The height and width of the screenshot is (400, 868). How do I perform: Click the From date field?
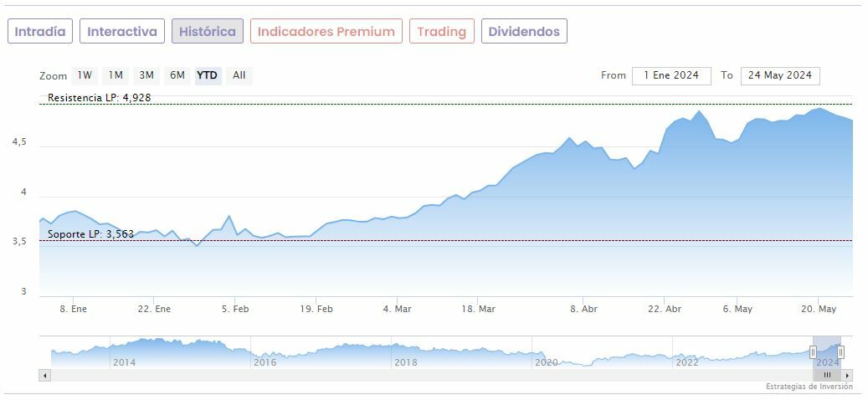pos(671,75)
